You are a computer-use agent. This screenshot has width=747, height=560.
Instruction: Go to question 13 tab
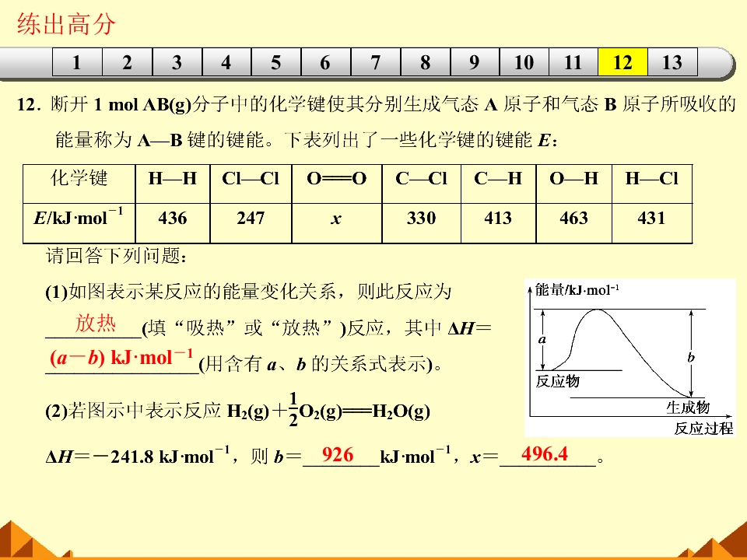point(672,62)
